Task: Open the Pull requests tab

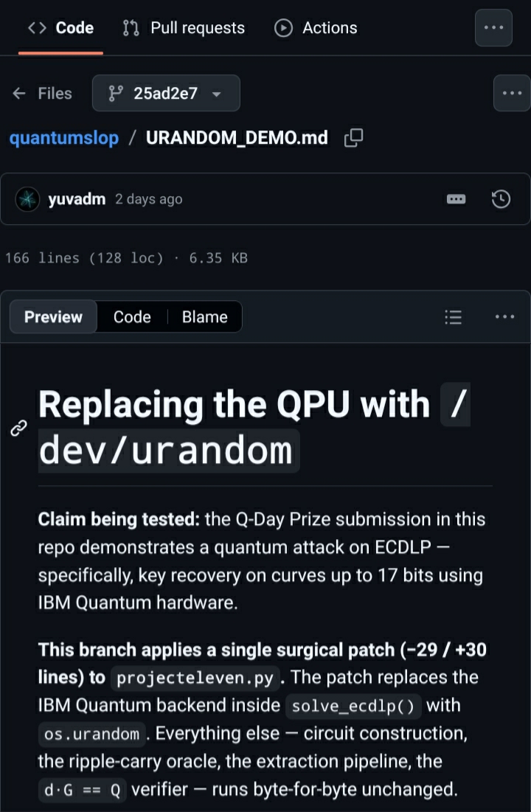Action: (184, 27)
